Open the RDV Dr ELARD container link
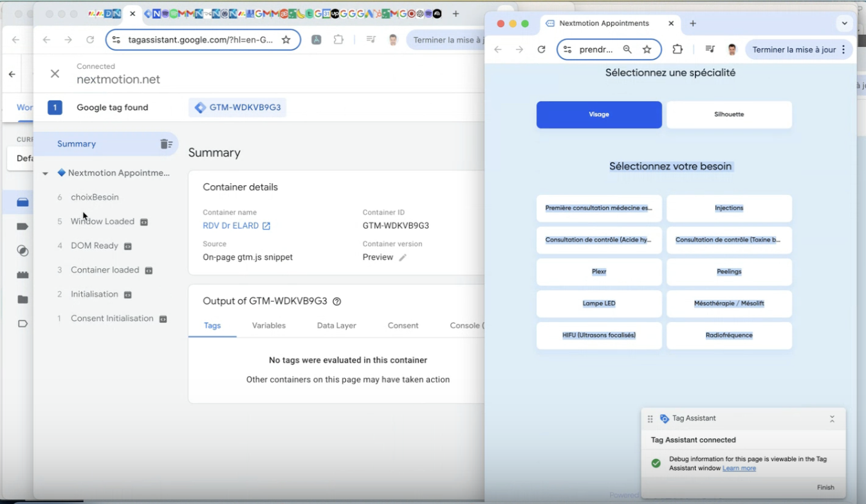866x504 pixels. point(230,226)
